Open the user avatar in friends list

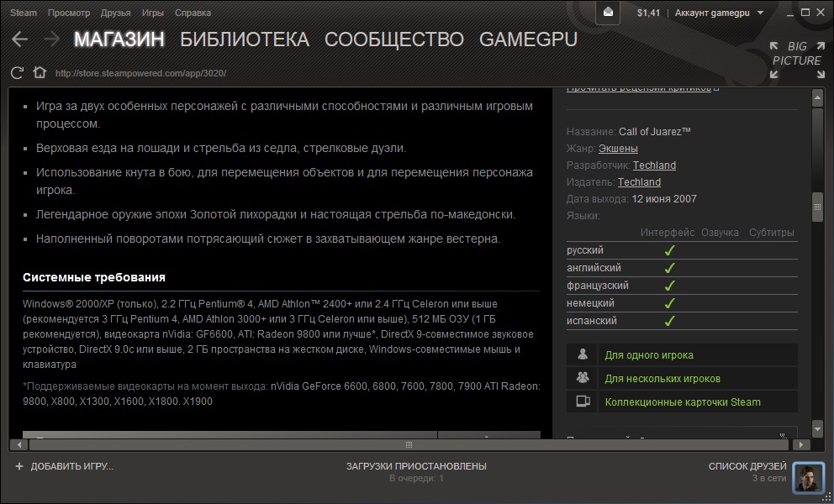808,477
